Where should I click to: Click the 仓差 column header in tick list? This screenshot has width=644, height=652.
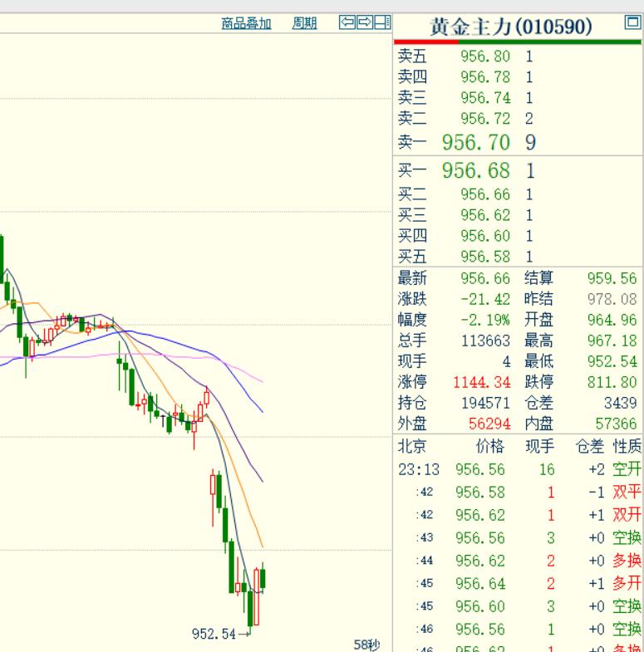point(589,446)
